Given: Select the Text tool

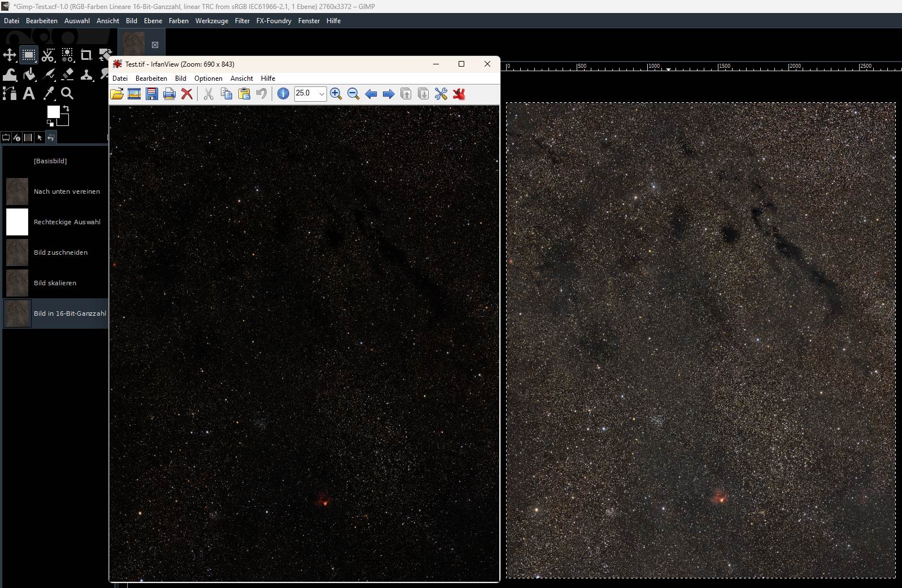Looking at the screenshot, I should [29, 94].
